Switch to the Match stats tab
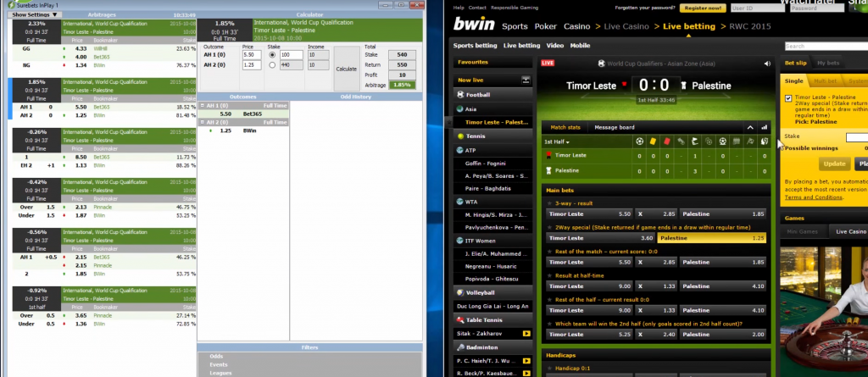 point(565,127)
